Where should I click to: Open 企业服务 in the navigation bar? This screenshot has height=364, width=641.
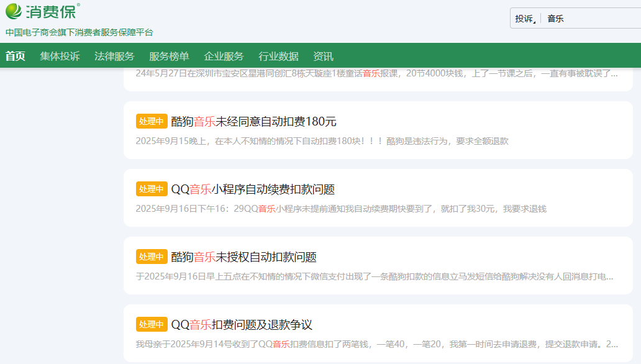[224, 56]
